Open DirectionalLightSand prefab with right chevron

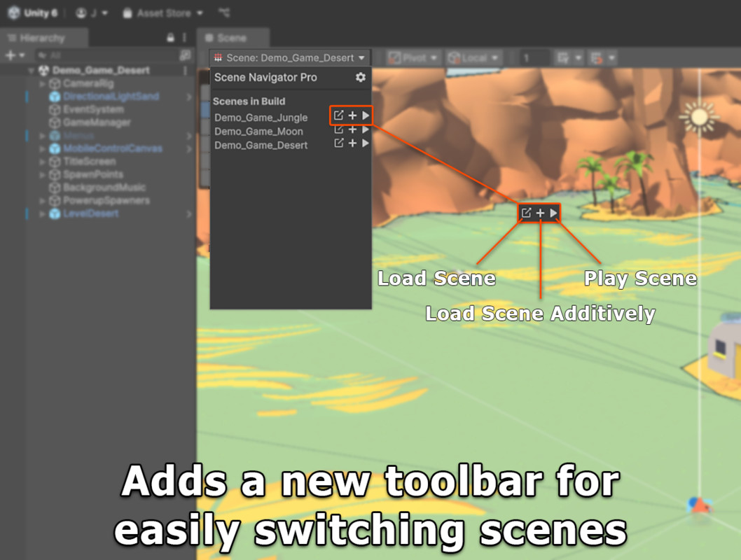(x=189, y=97)
